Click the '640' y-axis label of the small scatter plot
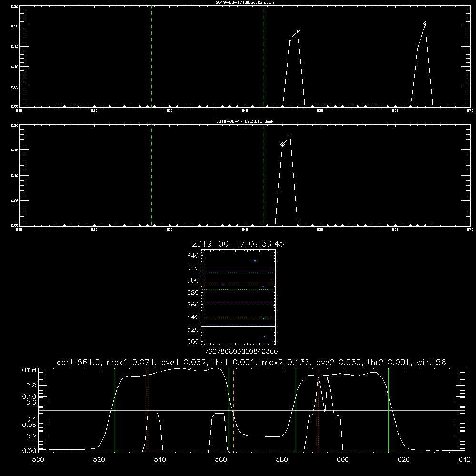The image size is (476, 476). (193, 256)
